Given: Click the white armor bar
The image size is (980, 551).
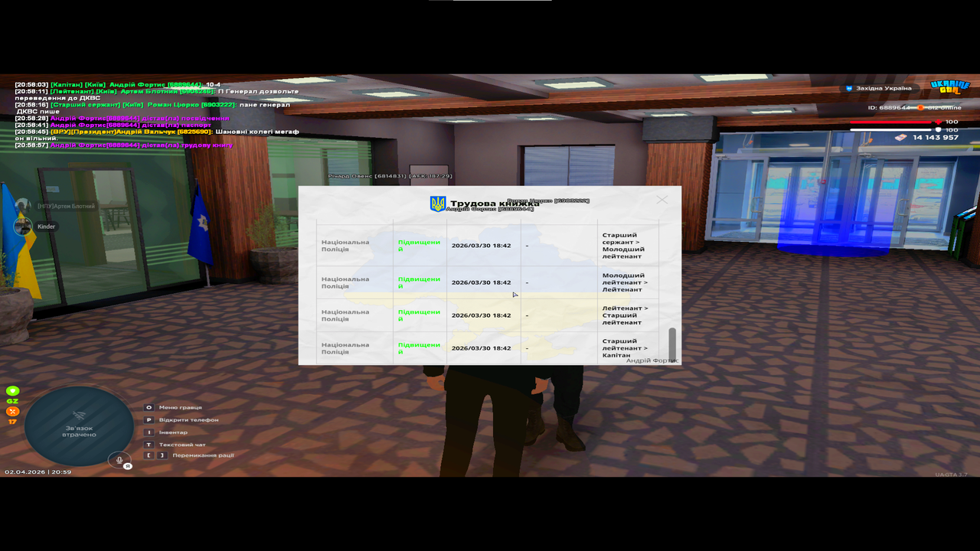Looking at the screenshot, I should (x=891, y=130).
